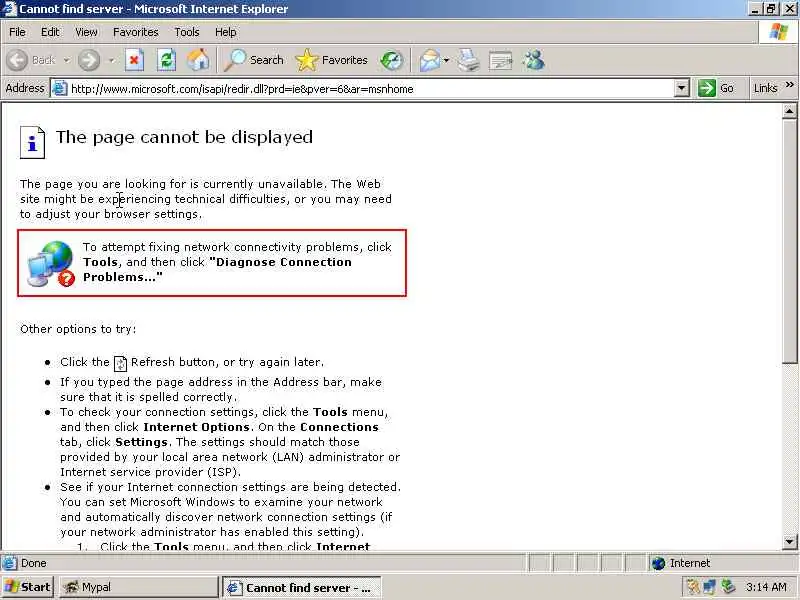
Task: Click the Forward arrow button
Action: [89, 60]
